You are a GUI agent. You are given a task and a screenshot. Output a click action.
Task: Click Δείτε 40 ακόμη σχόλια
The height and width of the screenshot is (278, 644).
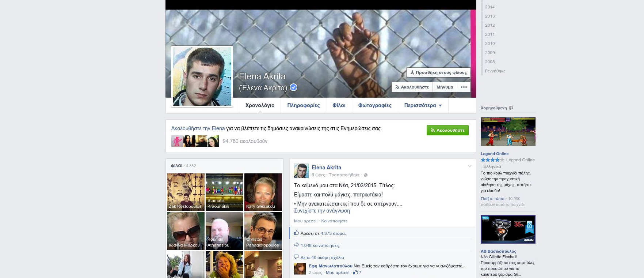(x=322, y=258)
